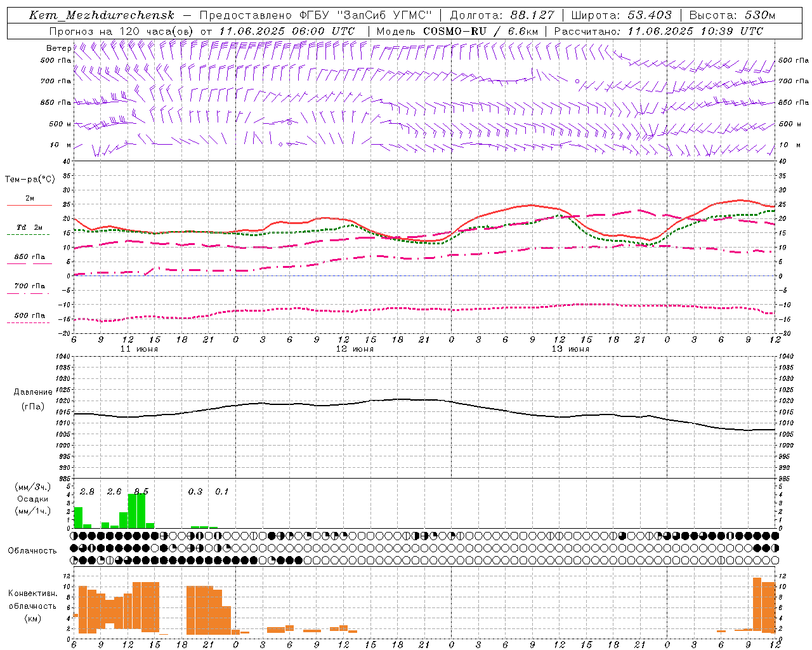The image size is (812, 650).
Task: Click the Давление pressure panel label
Action: 33,392
